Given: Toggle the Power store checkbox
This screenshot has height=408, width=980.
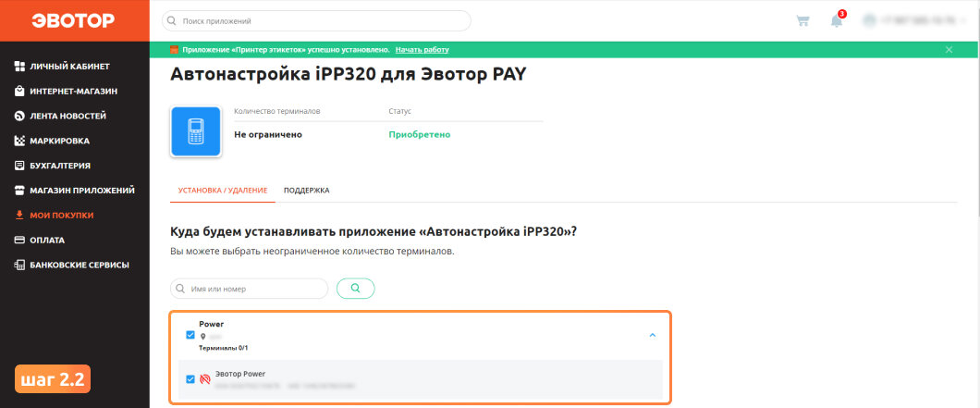Looking at the screenshot, I should (190, 335).
